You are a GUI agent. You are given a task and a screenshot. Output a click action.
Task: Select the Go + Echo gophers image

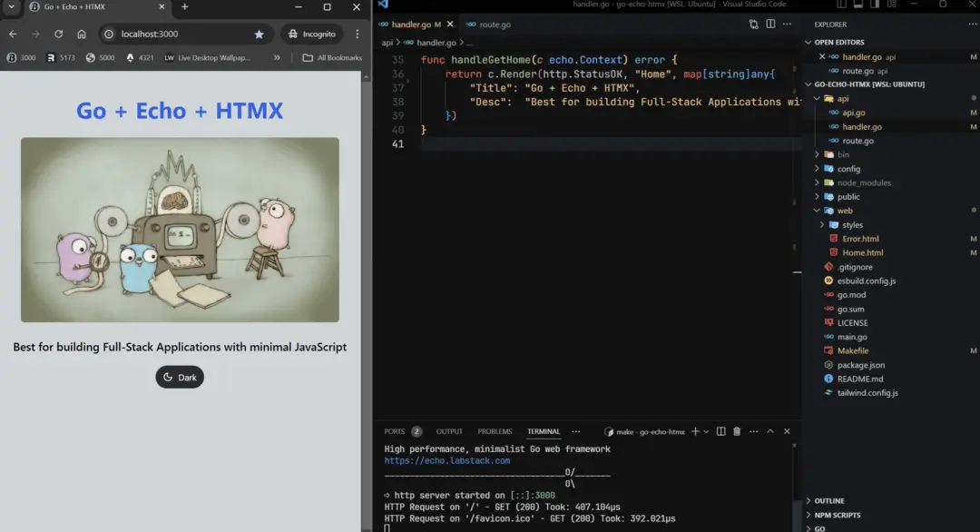pos(179,230)
